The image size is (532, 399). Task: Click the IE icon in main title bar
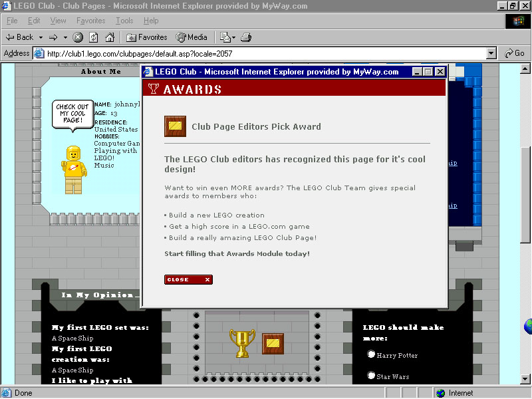[x=6, y=6]
